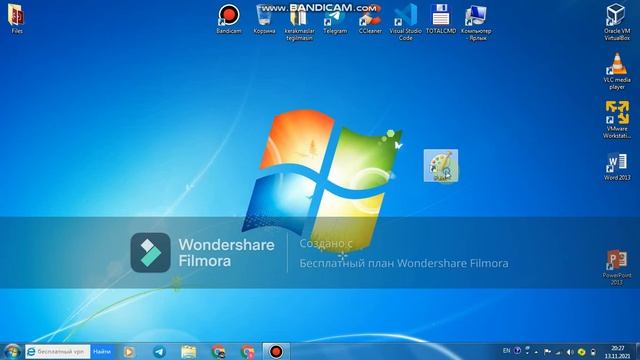
Task: Open File Explorer from the taskbar
Action: pos(189,351)
